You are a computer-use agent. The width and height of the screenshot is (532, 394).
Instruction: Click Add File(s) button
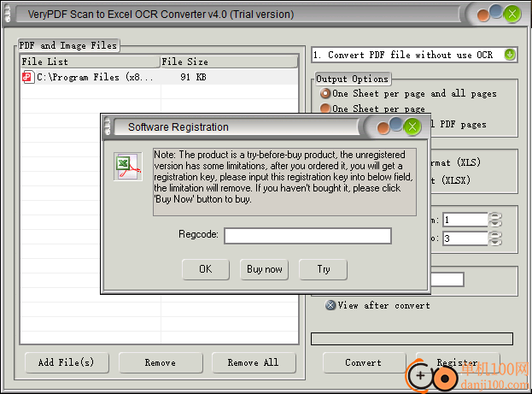coord(67,362)
